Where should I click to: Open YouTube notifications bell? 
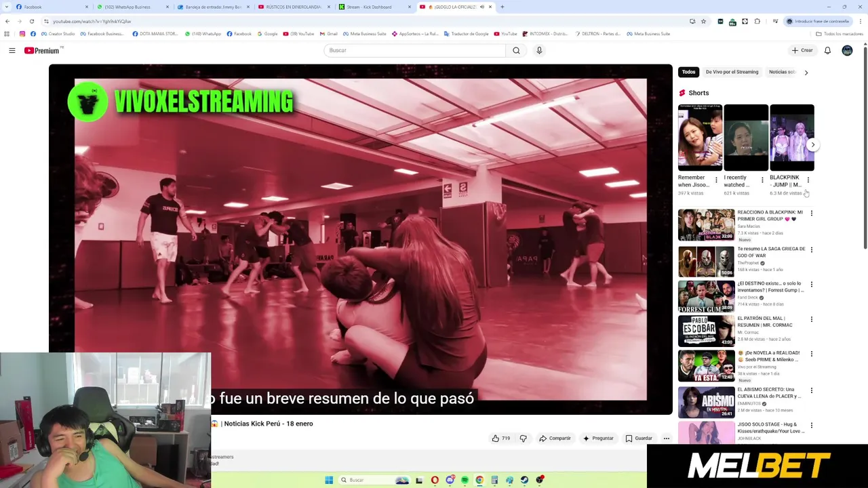click(827, 50)
